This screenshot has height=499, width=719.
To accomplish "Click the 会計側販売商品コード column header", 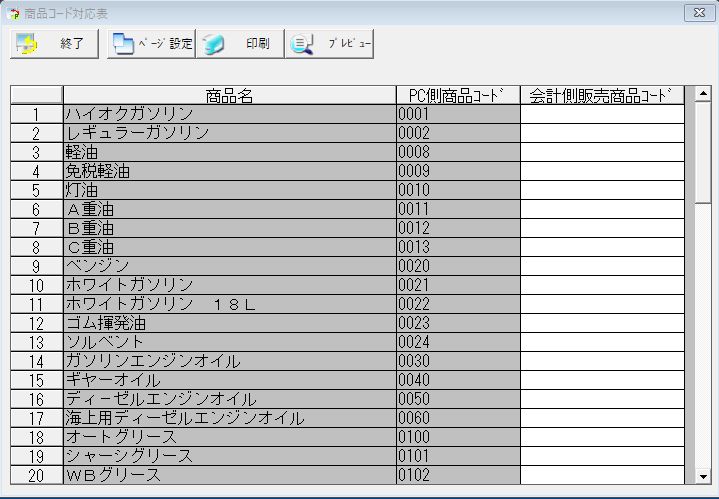I will [x=602, y=95].
